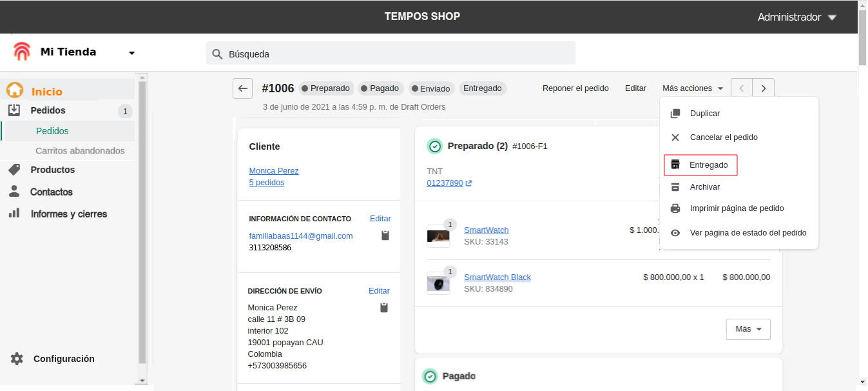Screen dimensions: 868x391
Task: Go to the next order arrow
Action: click(764, 88)
